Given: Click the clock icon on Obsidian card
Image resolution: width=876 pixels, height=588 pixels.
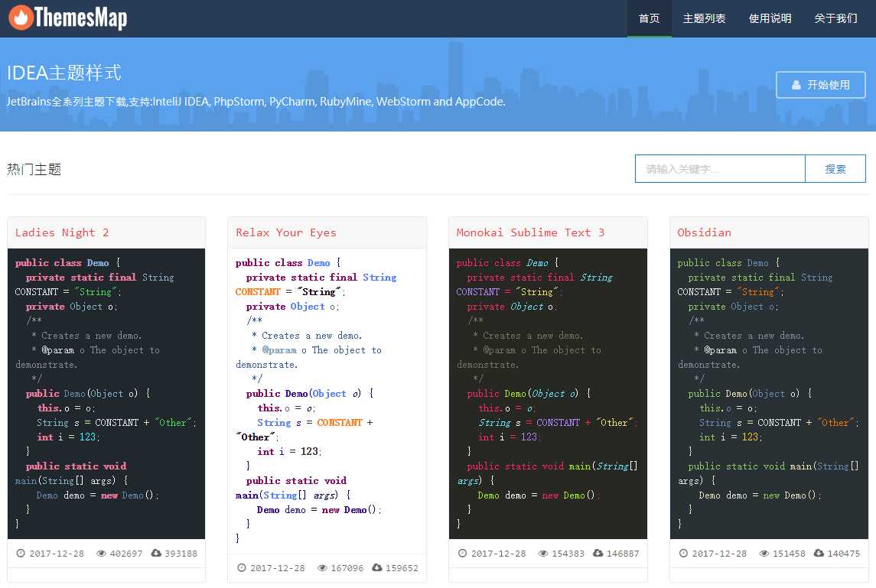Looking at the screenshot, I should tap(683, 554).
